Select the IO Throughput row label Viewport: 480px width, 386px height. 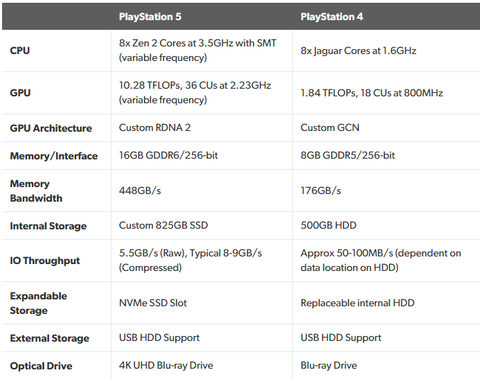(45, 261)
